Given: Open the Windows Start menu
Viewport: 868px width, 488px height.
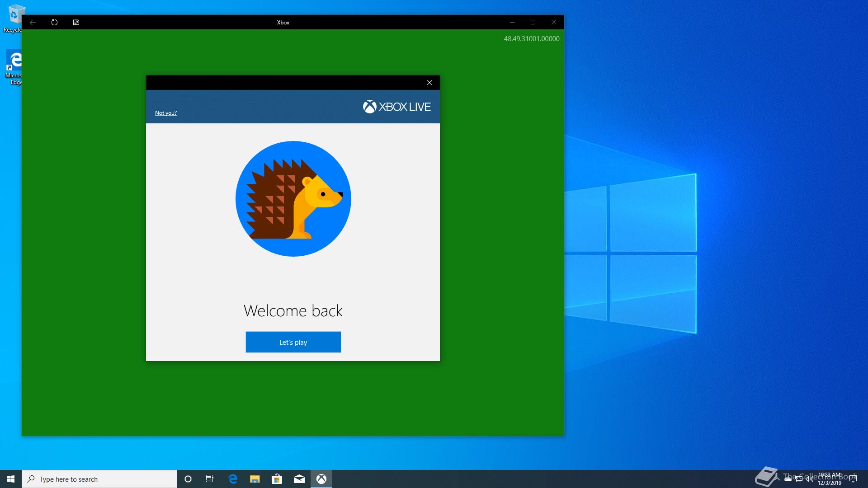Looking at the screenshot, I should click(x=11, y=479).
